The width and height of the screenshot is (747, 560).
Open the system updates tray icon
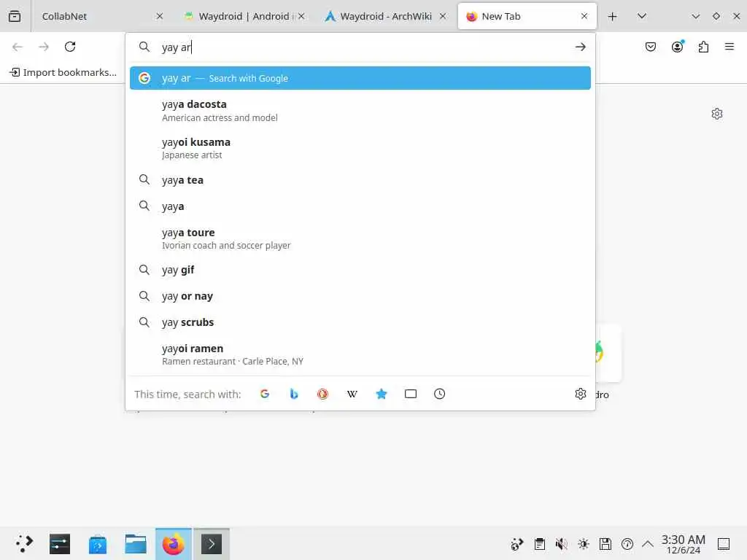[517, 544]
